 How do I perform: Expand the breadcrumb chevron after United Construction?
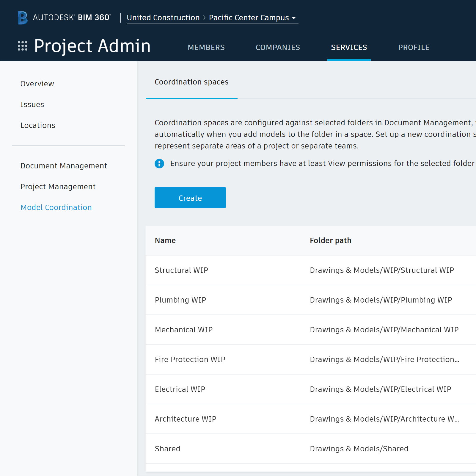click(x=204, y=18)
